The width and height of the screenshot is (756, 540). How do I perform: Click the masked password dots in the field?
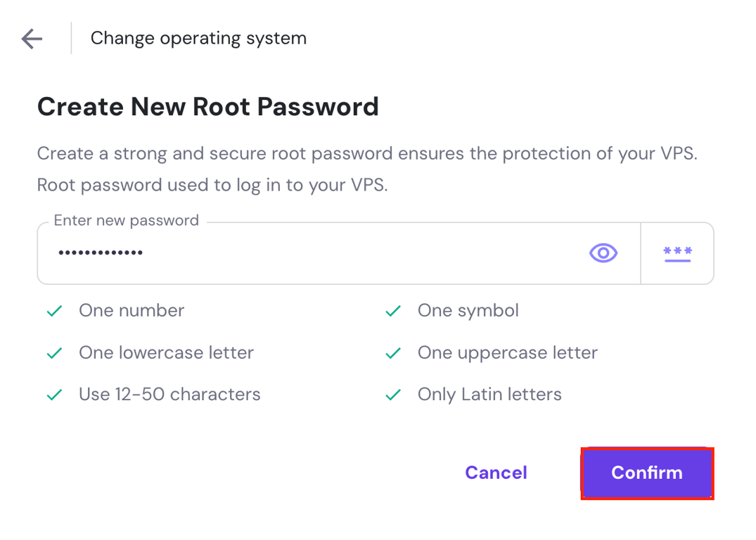point(101,253)
